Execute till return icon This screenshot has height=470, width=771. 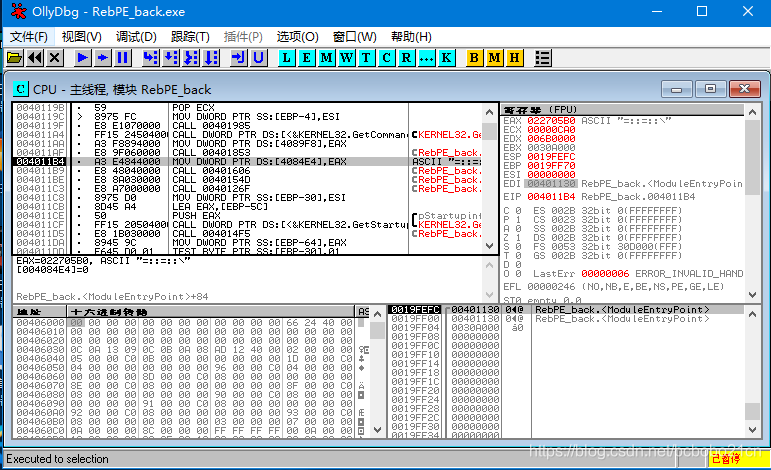click(x=239, y=58)
